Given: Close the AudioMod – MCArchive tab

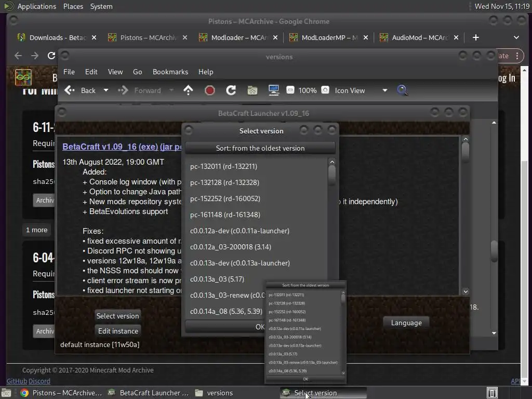Looking at the screenshot, I should [456, 37].
